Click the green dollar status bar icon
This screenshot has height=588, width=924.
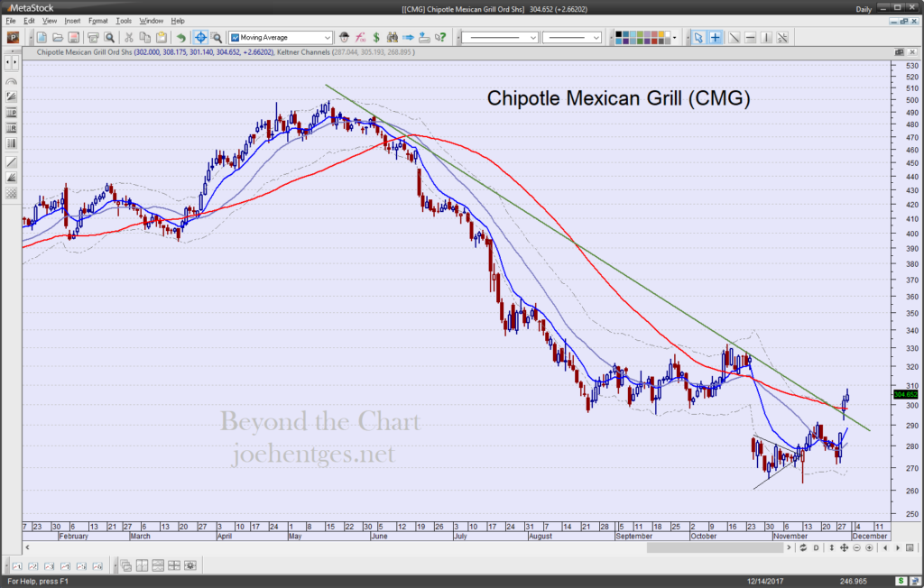point(901,582)
